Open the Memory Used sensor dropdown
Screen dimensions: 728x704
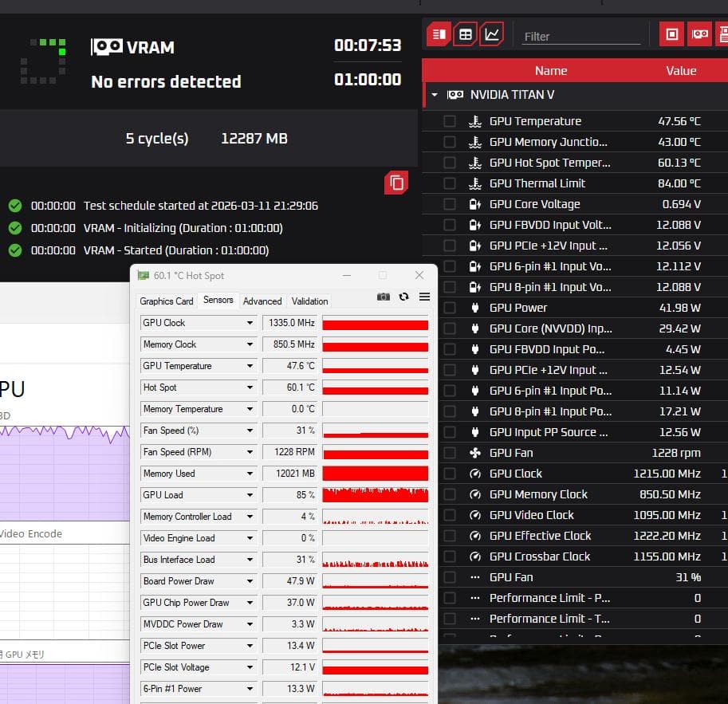(x=250, y=474)
